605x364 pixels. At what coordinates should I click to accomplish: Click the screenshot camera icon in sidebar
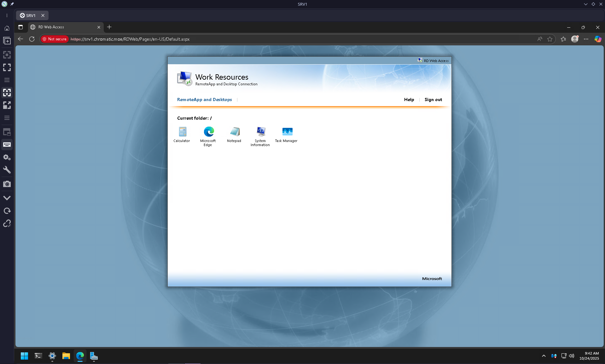(7, 184)
